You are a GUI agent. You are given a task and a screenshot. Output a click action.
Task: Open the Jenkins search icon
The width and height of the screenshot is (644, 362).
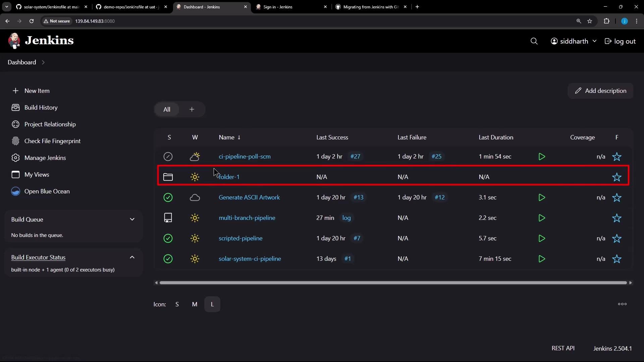(534, 41)
